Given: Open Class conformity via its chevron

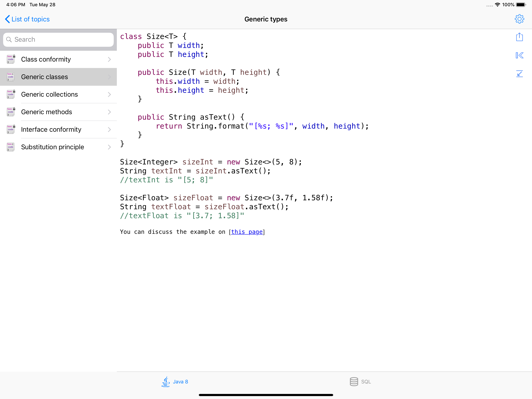Looking at the screenshot, I should click(109, 59).
